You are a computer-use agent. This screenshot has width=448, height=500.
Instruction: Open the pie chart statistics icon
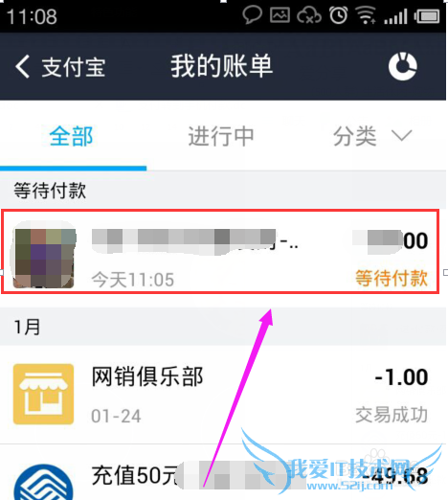[403, 66]
